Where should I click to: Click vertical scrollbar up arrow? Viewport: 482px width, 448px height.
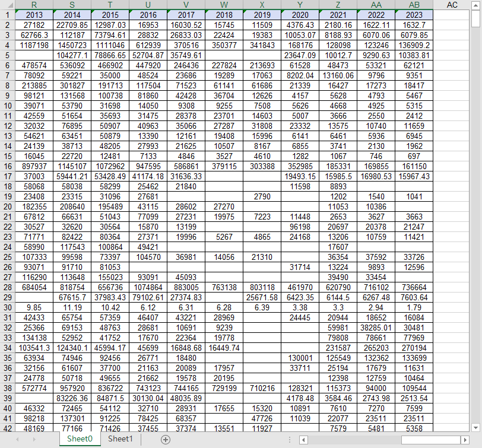click(475, 5)
